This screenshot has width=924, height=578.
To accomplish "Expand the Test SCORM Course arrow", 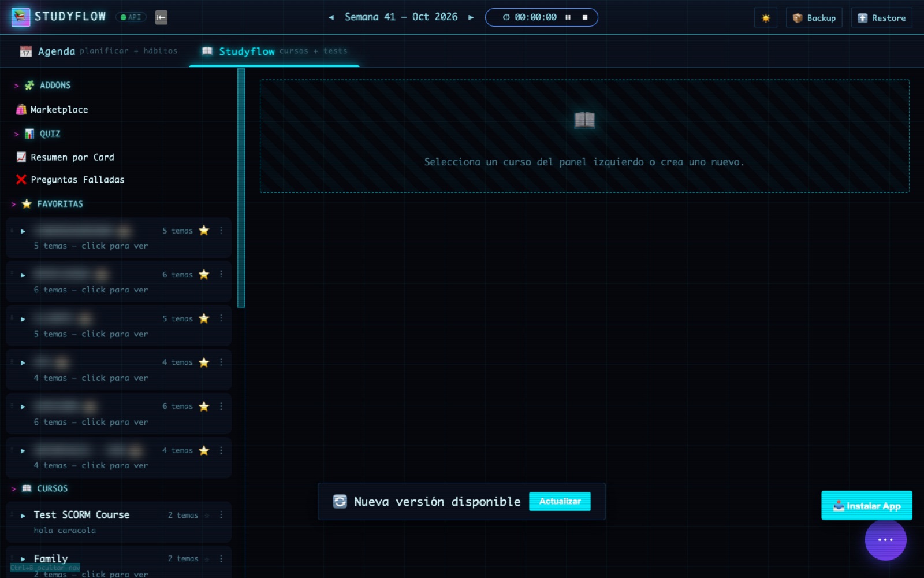I will click(23, 516).
